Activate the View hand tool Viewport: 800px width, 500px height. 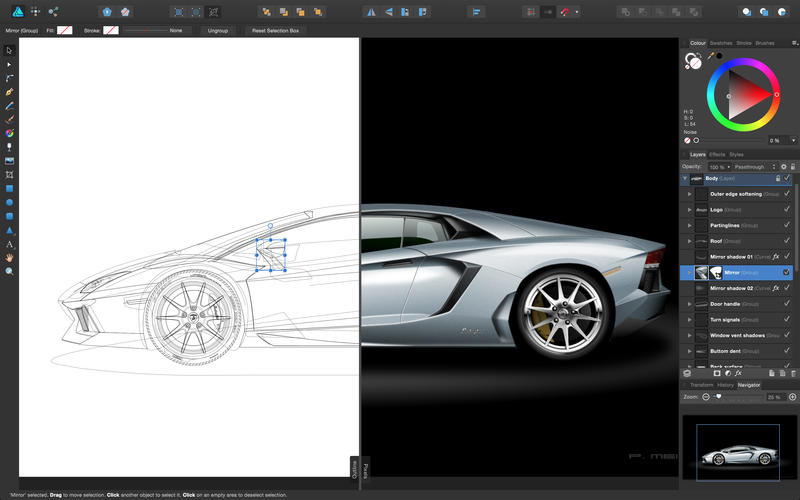coord(9,258)
